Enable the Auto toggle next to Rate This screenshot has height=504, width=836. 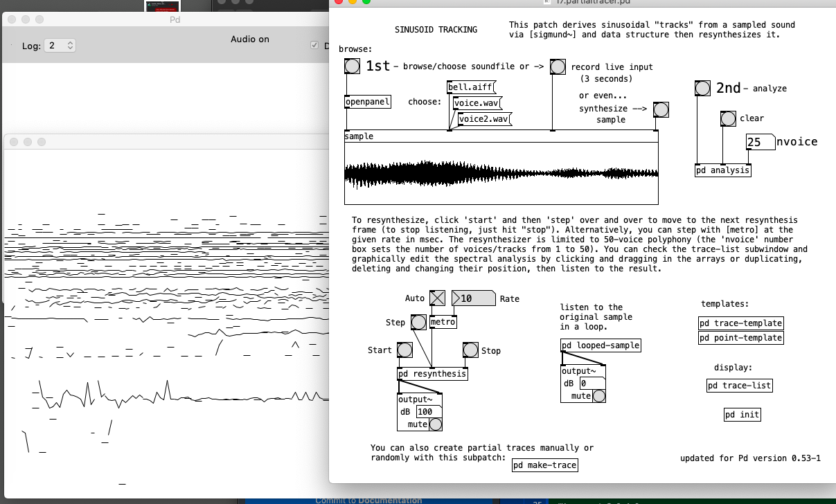(x=437, y=298)
